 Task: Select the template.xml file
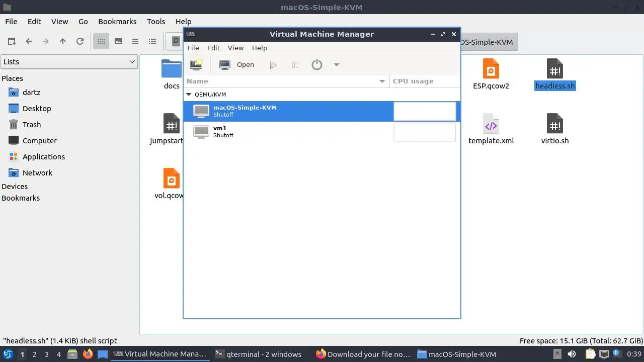coord(491,129)
